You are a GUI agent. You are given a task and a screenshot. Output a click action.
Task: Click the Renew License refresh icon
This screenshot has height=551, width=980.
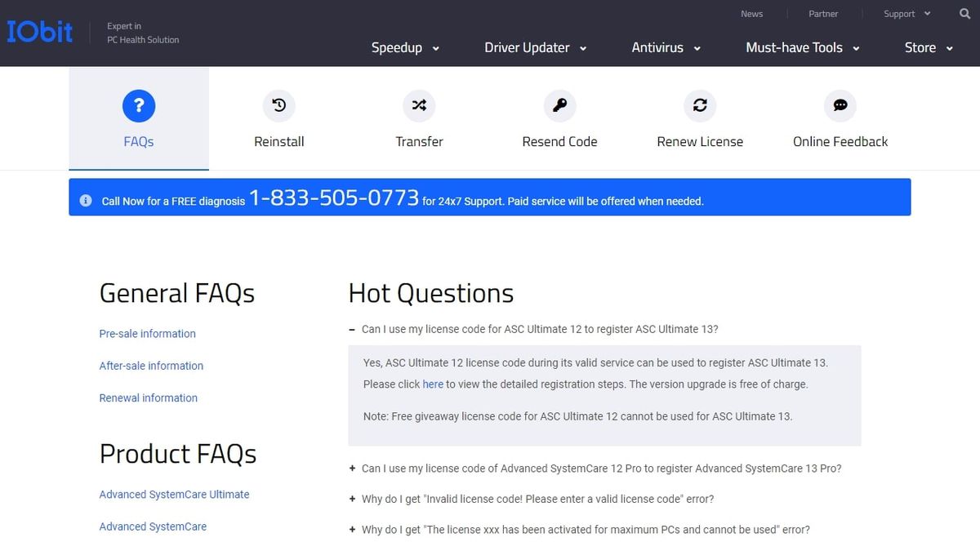click(700, 105)
